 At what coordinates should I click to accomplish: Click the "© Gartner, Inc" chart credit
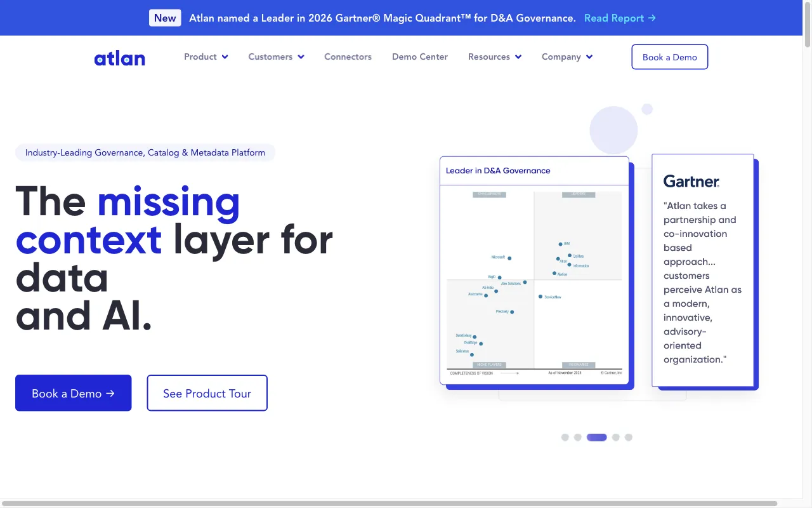[x=612, y=373]
